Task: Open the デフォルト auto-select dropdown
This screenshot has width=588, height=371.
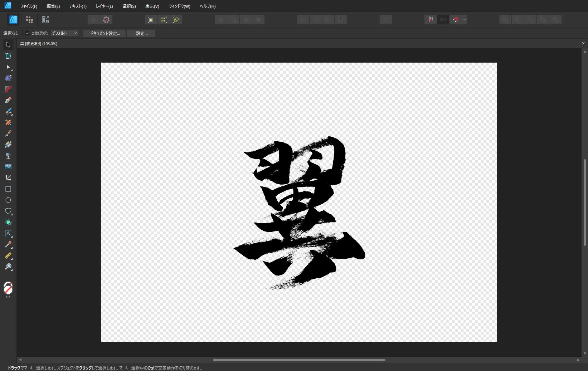Action: (64, 33)
